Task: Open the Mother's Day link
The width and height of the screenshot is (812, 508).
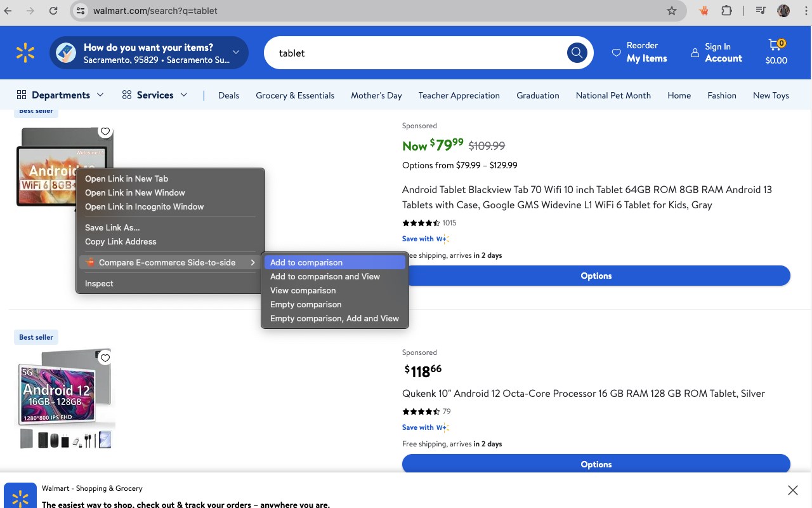Action: (376, 95)
